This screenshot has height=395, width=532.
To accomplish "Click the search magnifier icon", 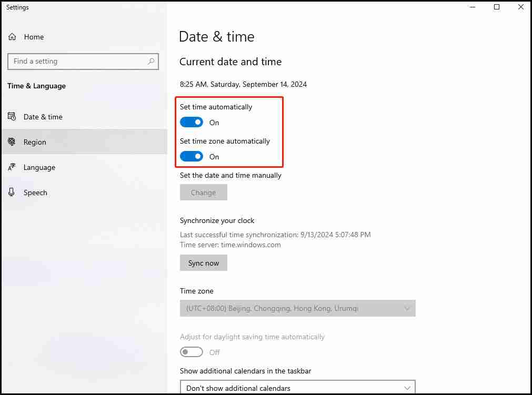I will pyautogui.click(x=151, y=62).
